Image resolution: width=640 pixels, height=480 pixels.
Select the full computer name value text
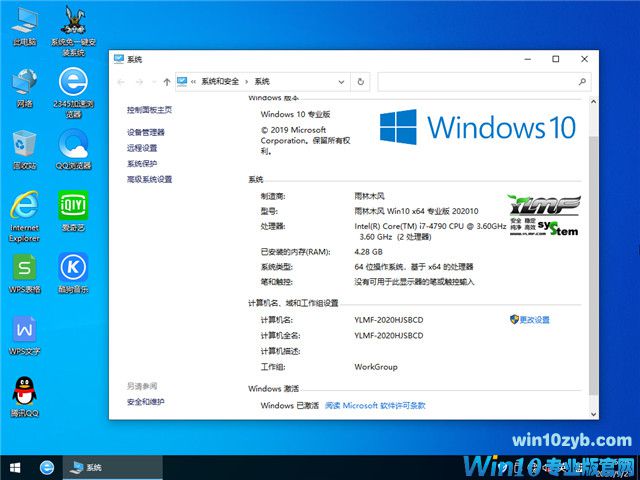(389, 336)
